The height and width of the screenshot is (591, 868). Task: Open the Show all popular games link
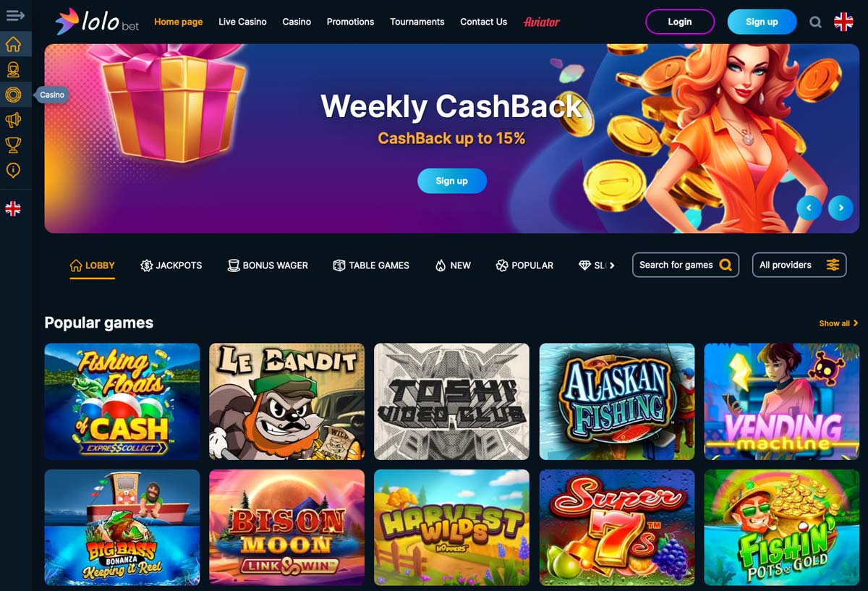click(x=838, y=323)
